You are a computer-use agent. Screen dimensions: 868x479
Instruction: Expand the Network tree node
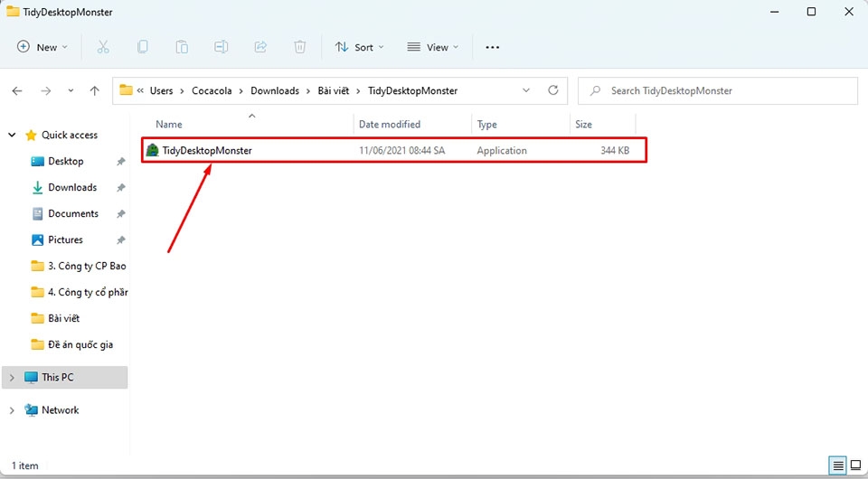click(x=12, y=410)
